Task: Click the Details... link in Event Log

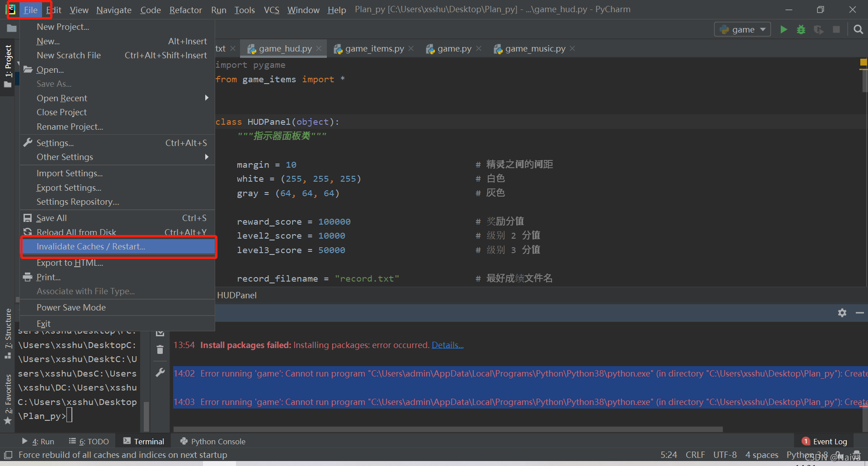Action: 448,345
